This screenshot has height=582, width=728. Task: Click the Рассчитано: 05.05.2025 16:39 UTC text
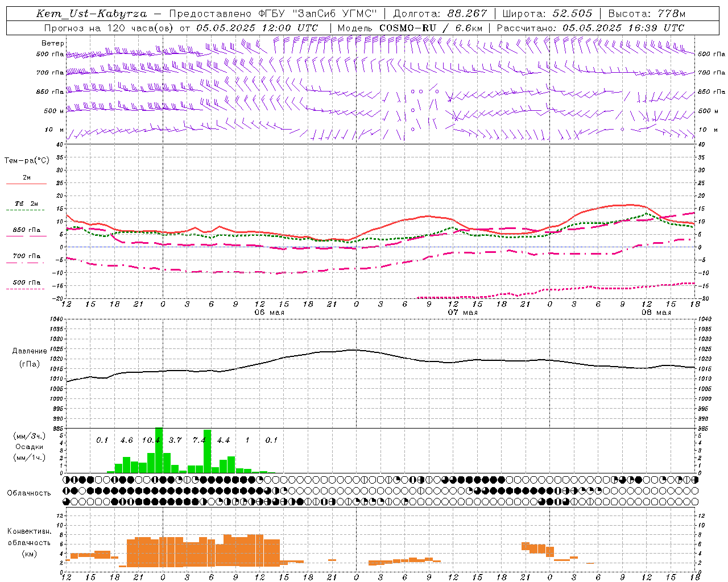click(x=590, y=28)
